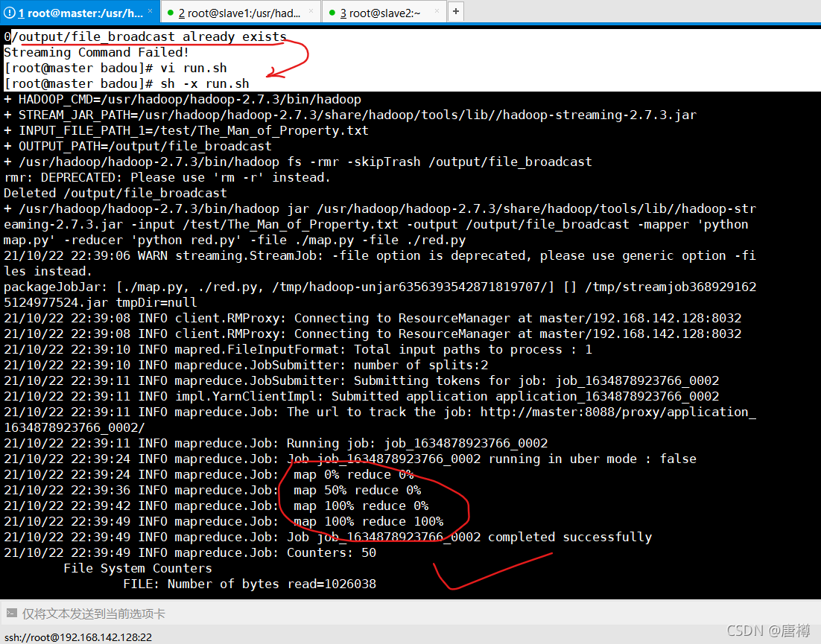Click the 'map 100% reduce 0%' line
Viewport: 821px width, 644px height.
[x=216, y=506]
